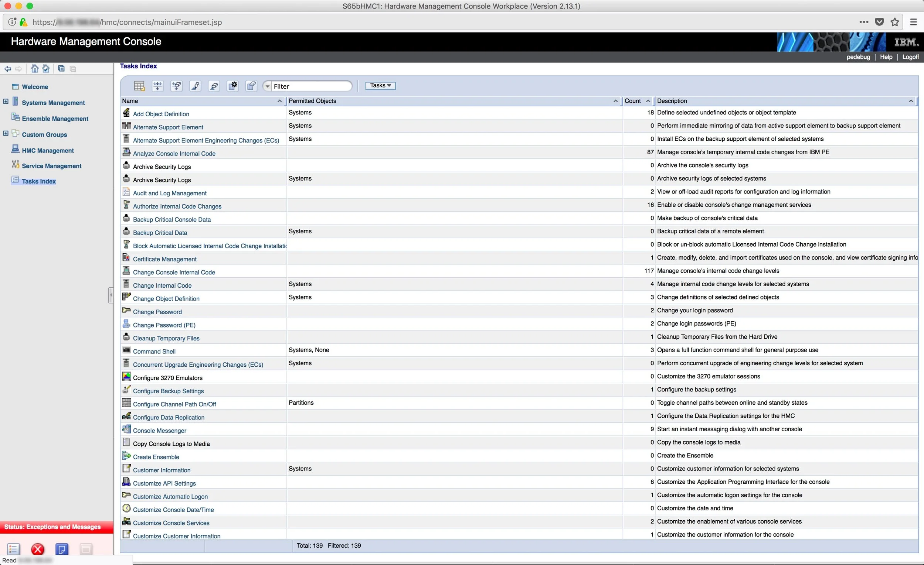Click 'Total: 139' in the table footer

click(309, 545)
